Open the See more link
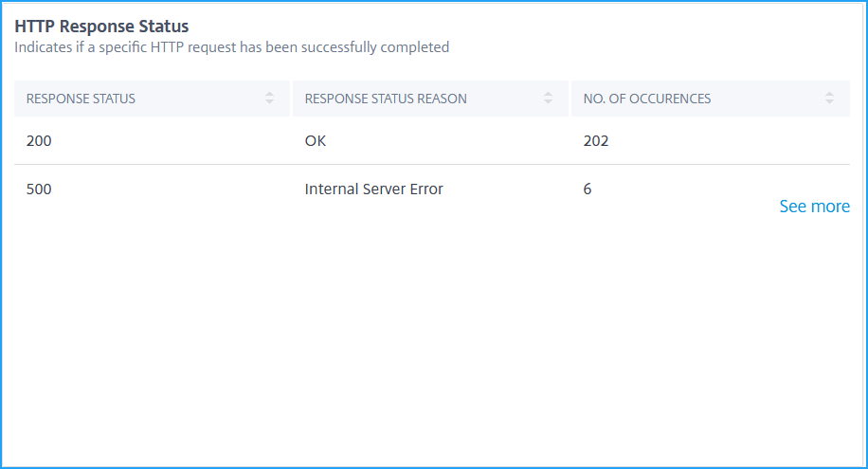The height and width of the screenshot is (469, 868). (x=814, y=207)
